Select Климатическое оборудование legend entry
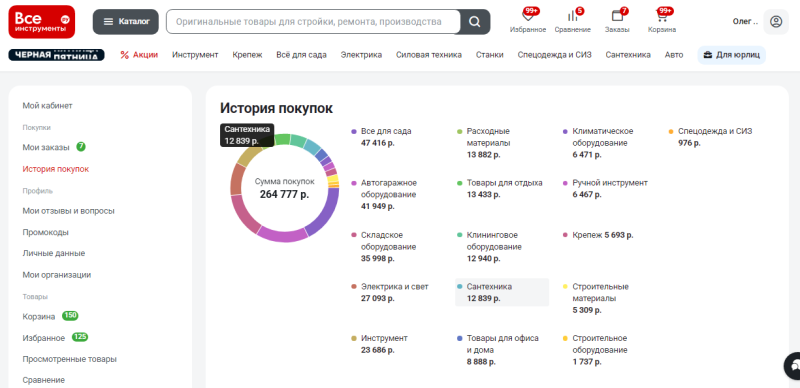Image resolution: width=800 pixels, height=388 pixels. point(598,143)
